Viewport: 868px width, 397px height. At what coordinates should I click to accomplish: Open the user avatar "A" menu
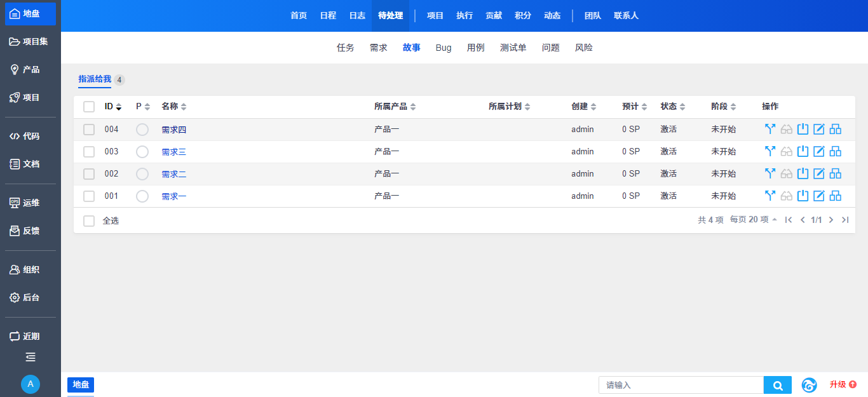pos(31,384)
